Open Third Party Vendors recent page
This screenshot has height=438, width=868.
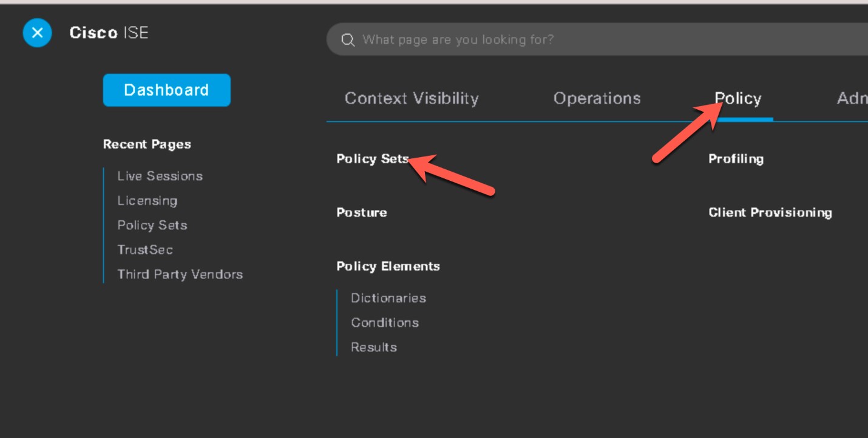tap(180, 274)
